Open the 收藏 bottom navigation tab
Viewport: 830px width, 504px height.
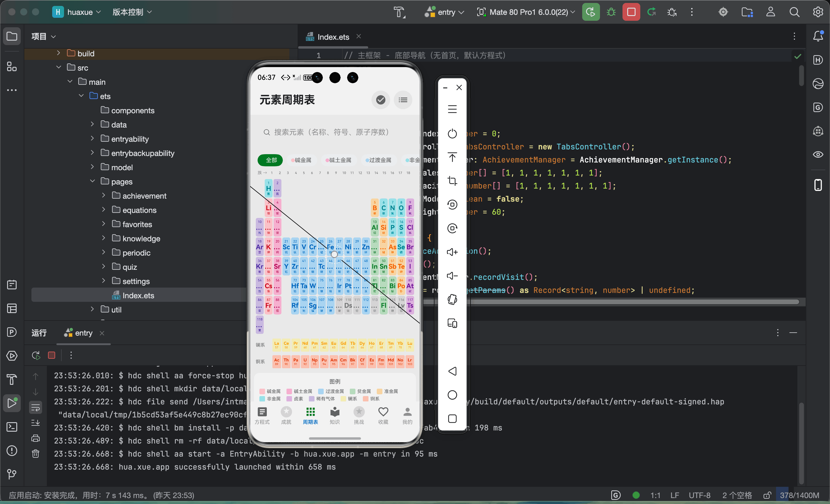pyautogui.click(x=383, y=415)
